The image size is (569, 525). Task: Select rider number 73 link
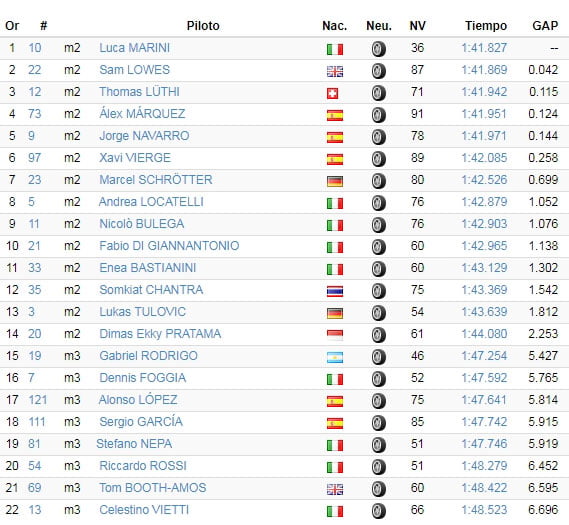pos(34,114)
